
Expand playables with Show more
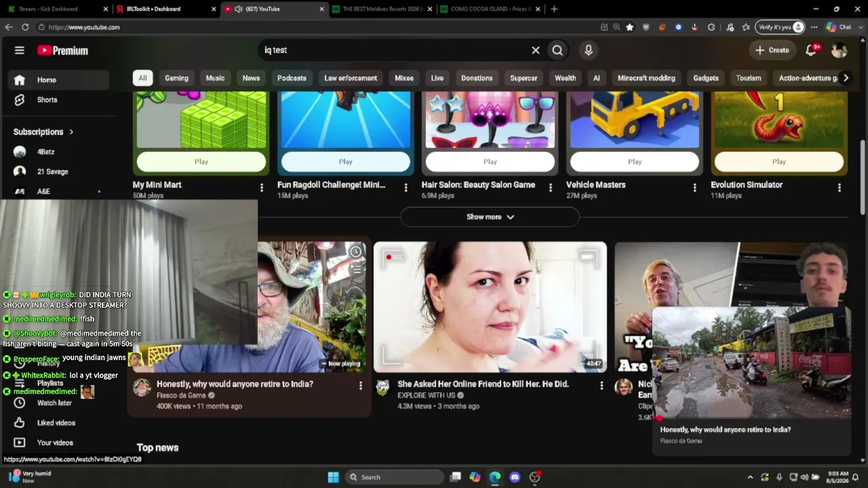pyautogui.click(x=490, y=217)
